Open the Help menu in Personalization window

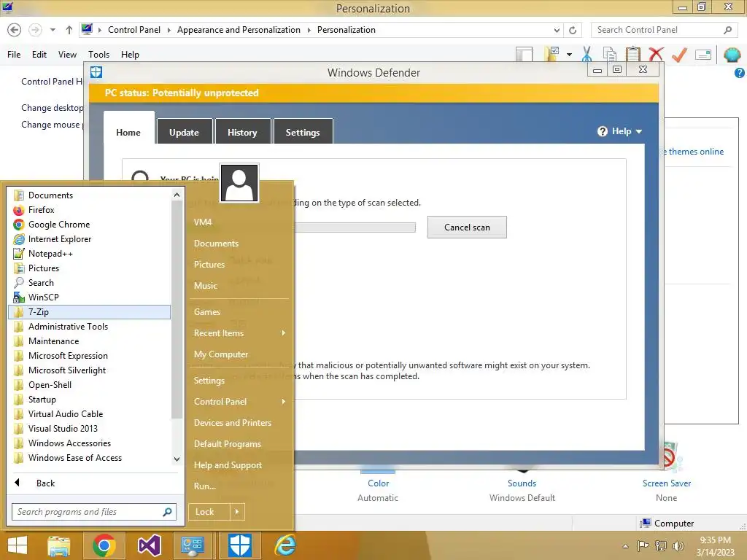pos(130,54)
